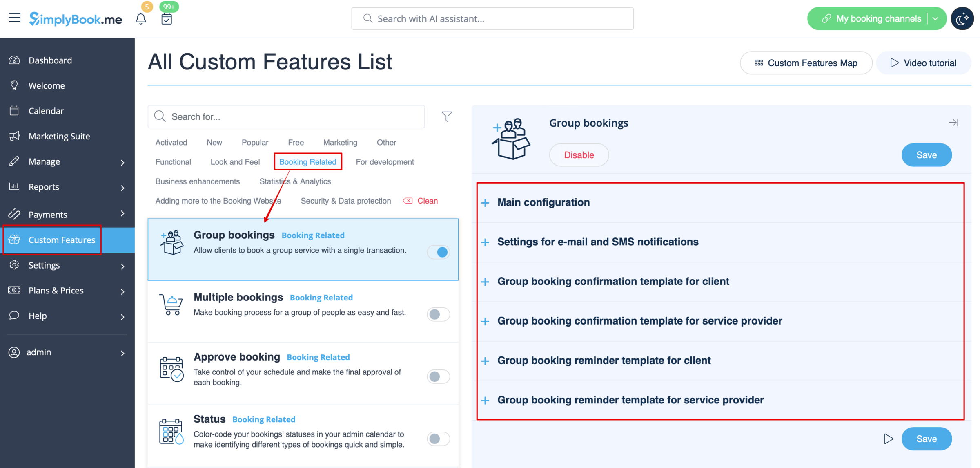Enable the Multiple bookings feature
The height and width of the screenshot is (468, 980).
coord(438,314)
